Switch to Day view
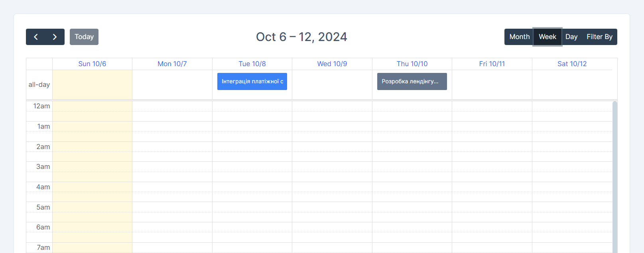 [571, 37]
